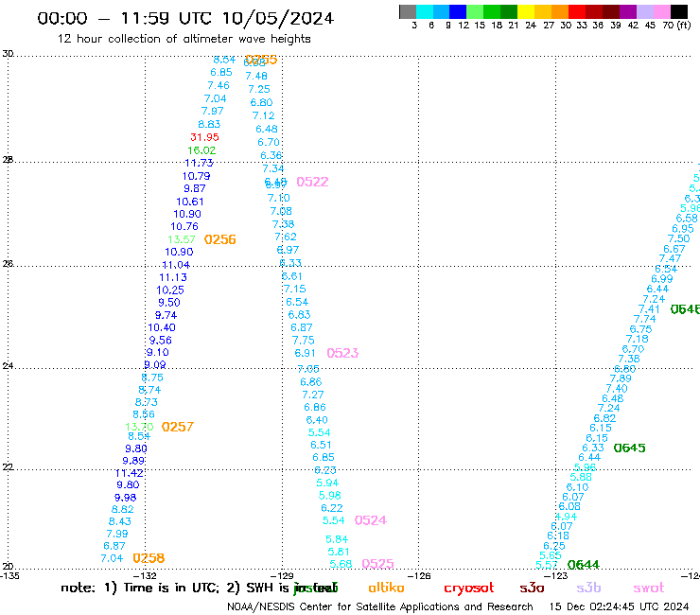This screenshot has height=615, width=700.
Task: Click the 7.89 wave height value
Action: click(x=621, y=378)
